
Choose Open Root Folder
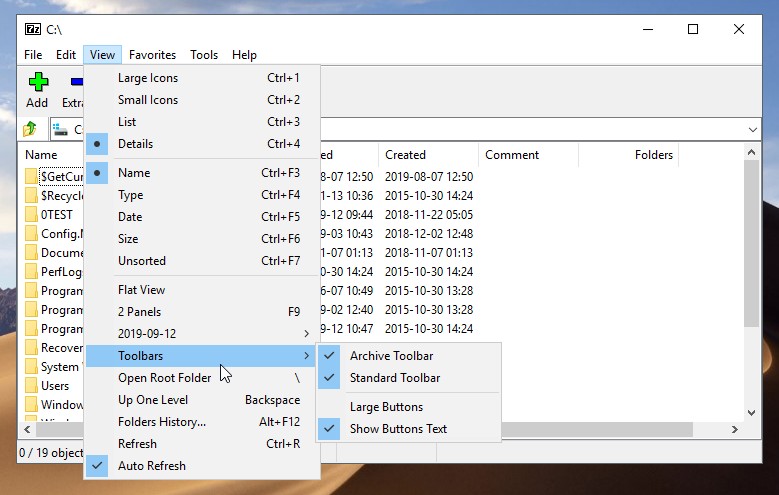coord(201,378)
